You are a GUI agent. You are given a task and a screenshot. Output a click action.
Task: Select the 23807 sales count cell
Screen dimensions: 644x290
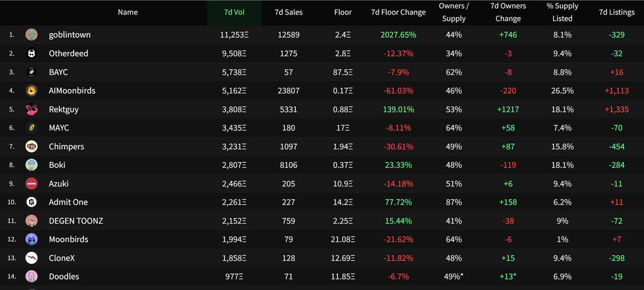289,90
